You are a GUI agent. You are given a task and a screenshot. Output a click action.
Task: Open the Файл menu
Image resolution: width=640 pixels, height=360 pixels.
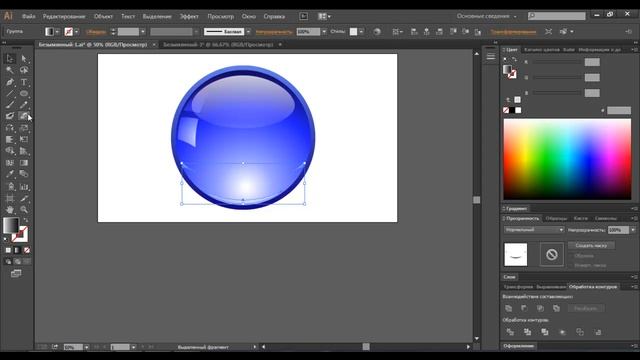click(29, 16)
